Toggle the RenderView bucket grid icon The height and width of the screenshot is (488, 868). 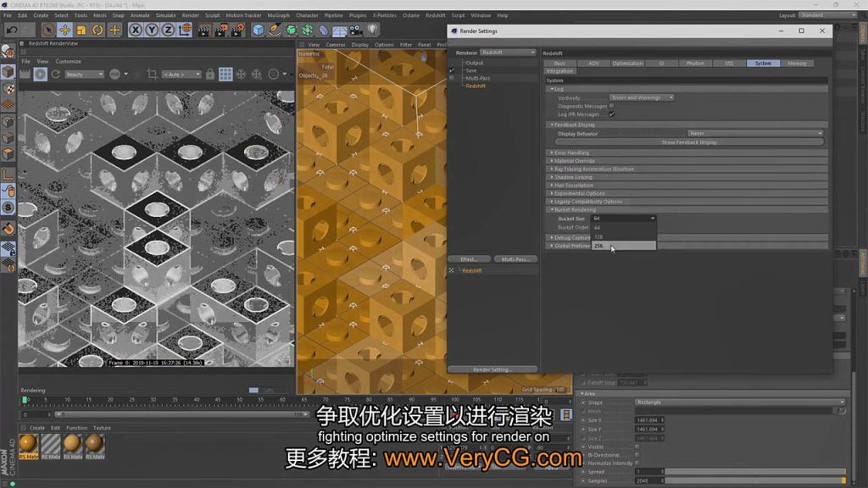(225, 75)
